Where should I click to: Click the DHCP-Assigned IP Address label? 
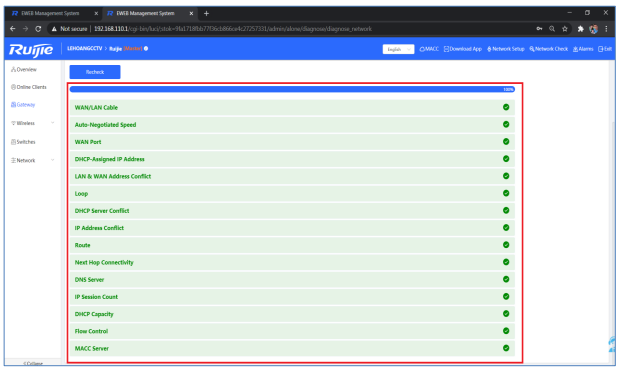(x=109, y=159)
